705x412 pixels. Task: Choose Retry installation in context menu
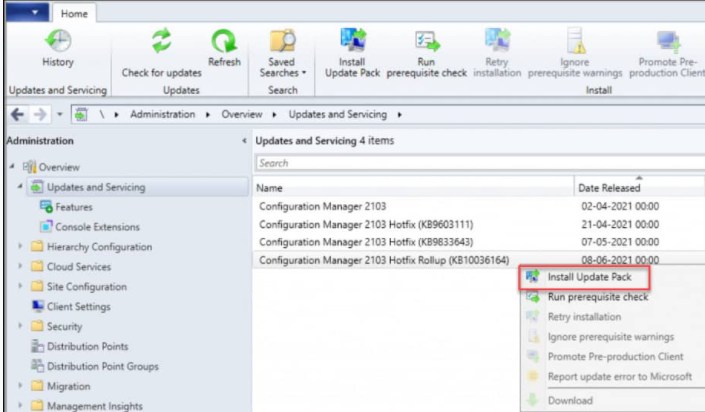coord(585,317)
